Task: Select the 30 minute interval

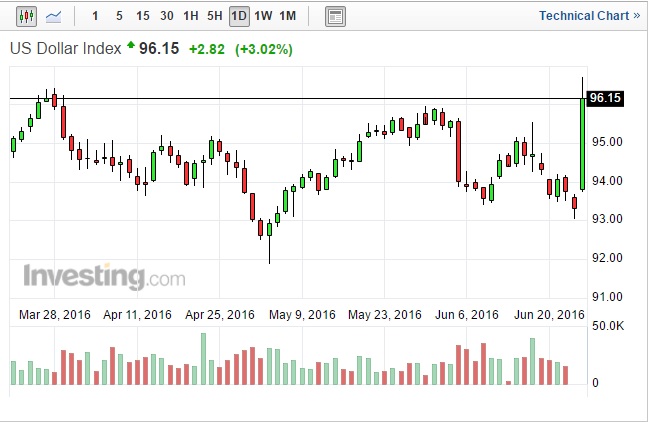Action: click(x=167, y=16)
